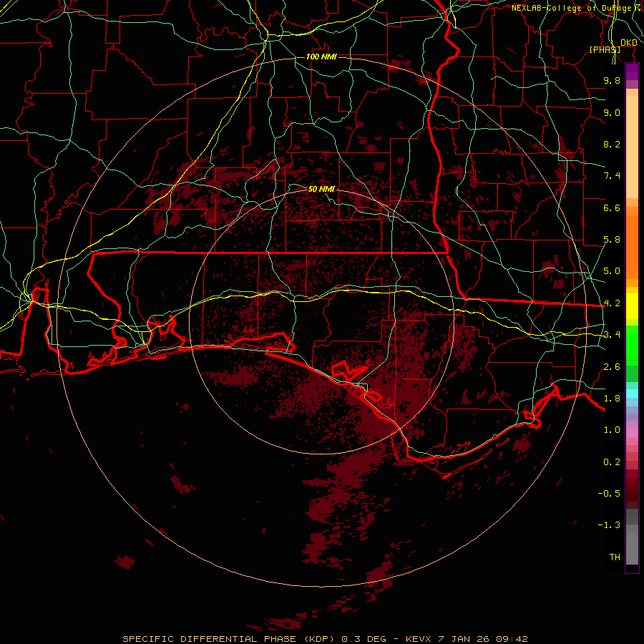
Task: Click the 3.4 scale value
Action: [x=612, y=335]
